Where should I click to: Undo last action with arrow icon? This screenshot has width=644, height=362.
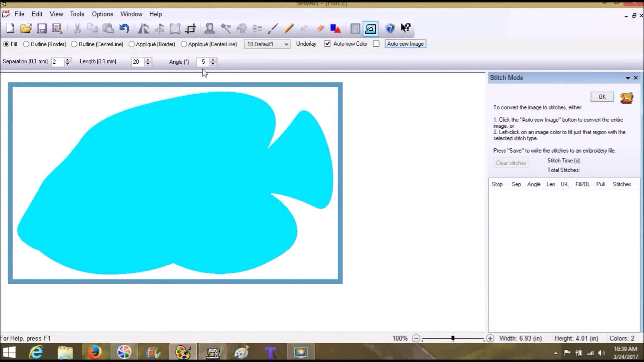[x=124, y=28]
